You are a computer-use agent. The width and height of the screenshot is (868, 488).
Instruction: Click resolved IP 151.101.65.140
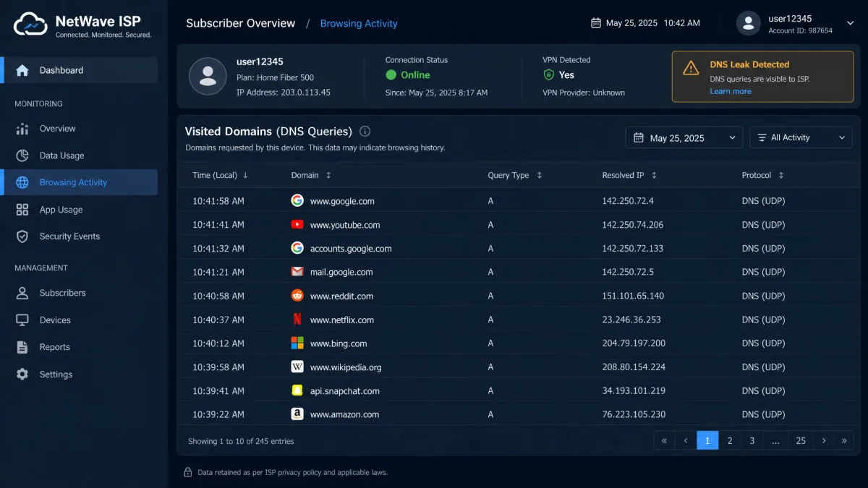633,296
